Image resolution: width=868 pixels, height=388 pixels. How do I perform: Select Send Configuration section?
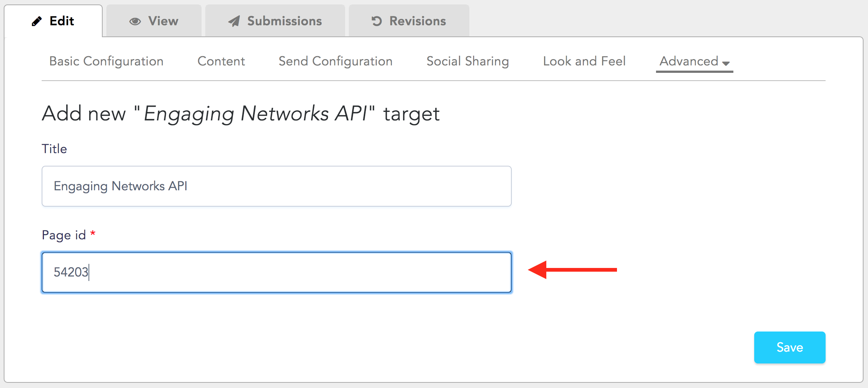[x=335, y=61]
